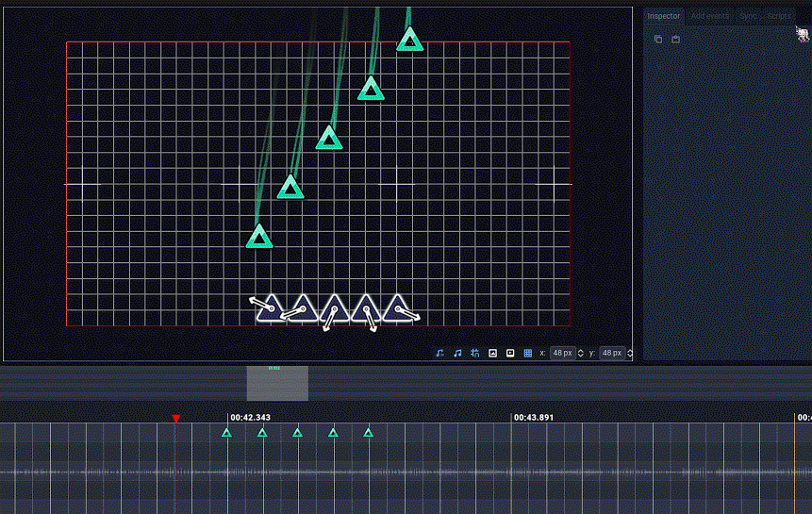
Task: Select the second dark receptor triangle from left
Action: [303, 309]
